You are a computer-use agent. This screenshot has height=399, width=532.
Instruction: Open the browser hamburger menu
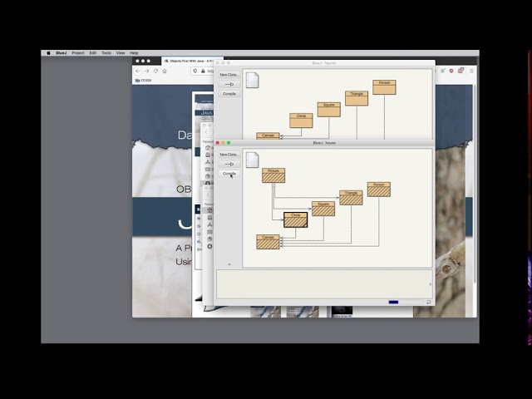pyautogui.click(x=471, y=71)
